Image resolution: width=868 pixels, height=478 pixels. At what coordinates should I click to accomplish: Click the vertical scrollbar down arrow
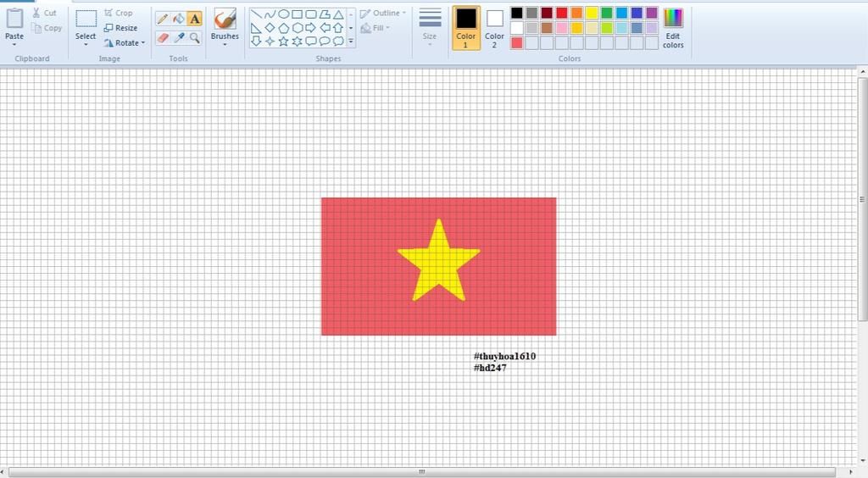[x=862, y=460]
